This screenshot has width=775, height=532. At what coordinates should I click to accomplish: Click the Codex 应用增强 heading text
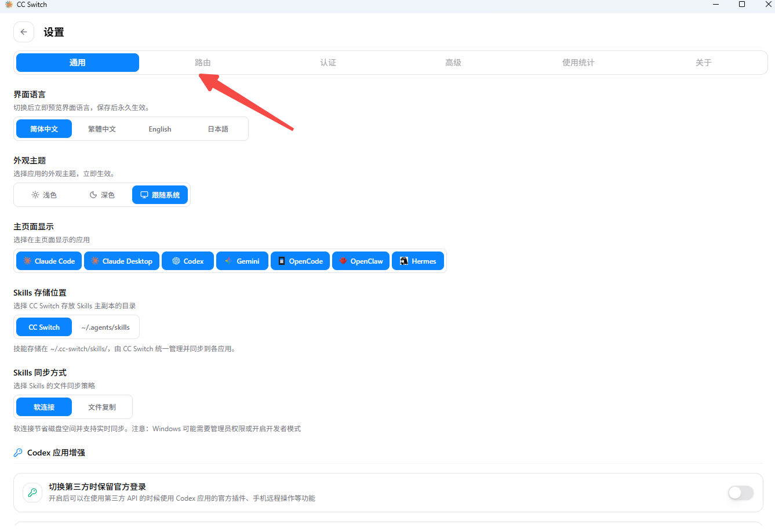pyautogui.click(x=56, y=453)
